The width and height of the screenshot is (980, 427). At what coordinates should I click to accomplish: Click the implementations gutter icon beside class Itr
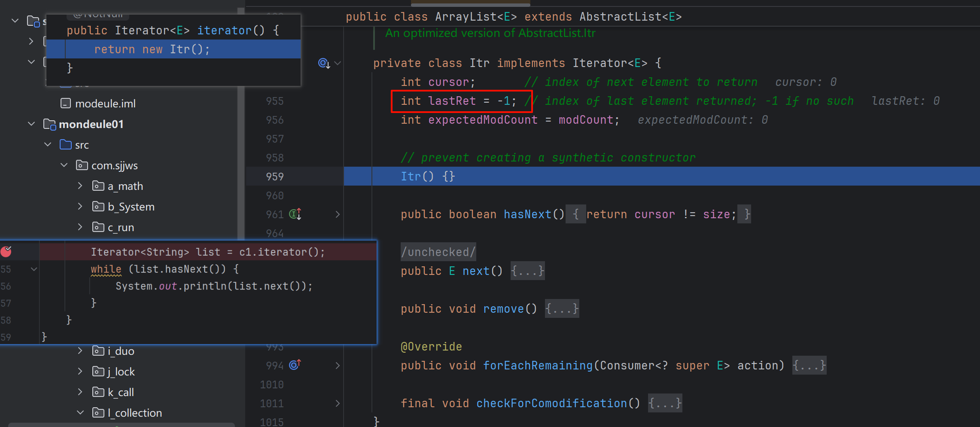[323, 63]
